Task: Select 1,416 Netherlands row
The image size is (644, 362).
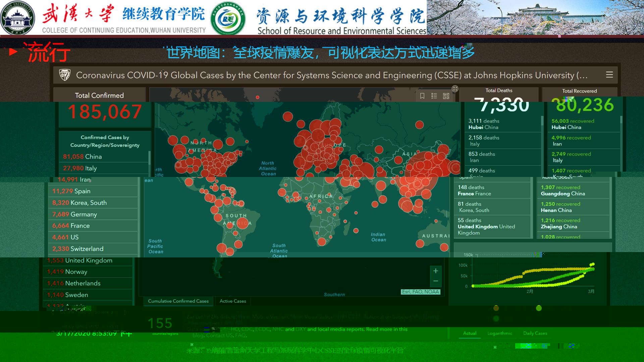Action: [x=88, y=283]
